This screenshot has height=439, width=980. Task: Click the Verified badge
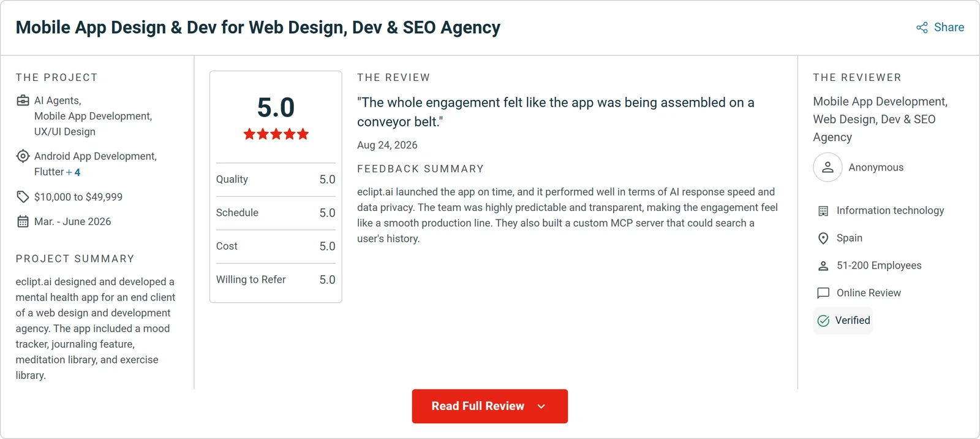843,321
